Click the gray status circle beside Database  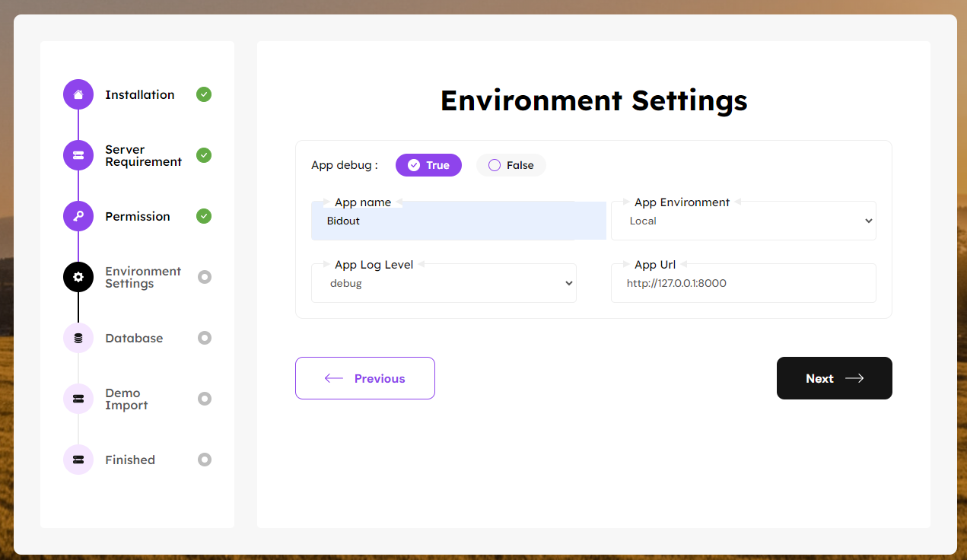[204, 338]
